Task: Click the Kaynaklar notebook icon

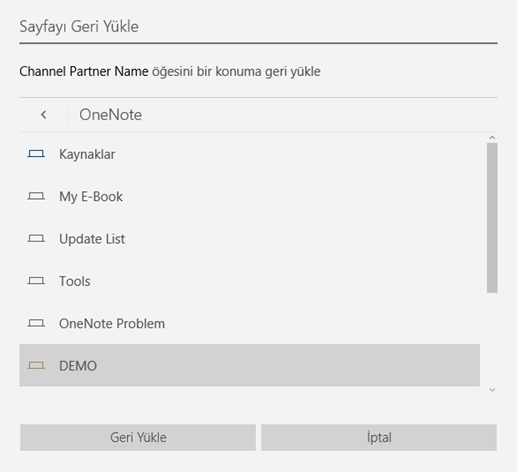Action: (36, 154)
